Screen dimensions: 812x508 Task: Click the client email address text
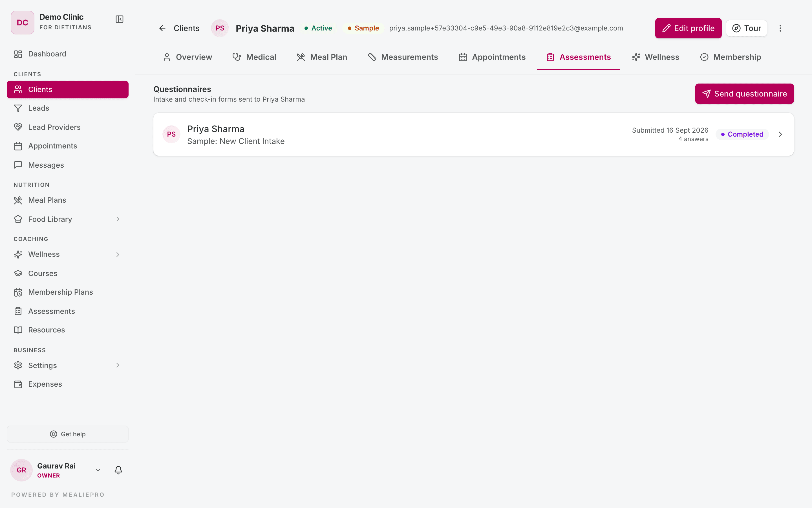coord(506,28)
